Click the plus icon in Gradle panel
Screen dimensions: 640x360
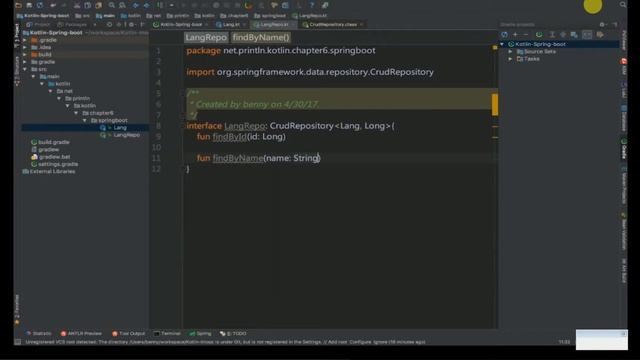(x=515, y=35)
